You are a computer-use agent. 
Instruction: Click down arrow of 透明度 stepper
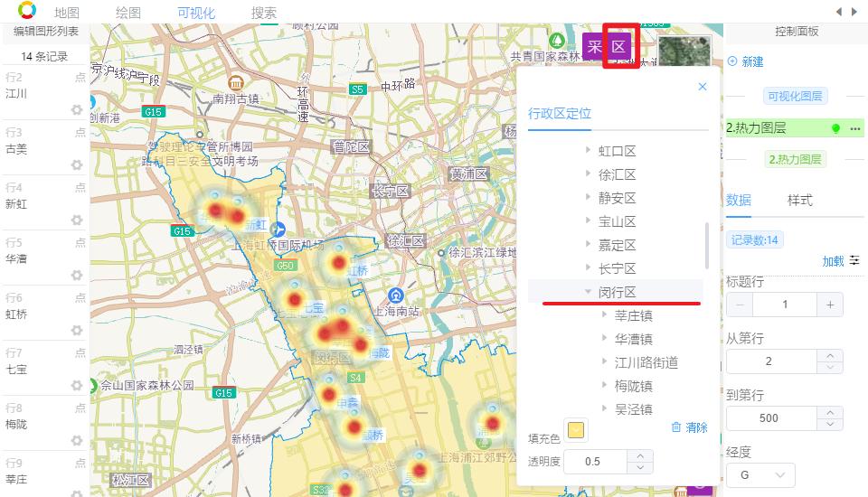(640, 467)
